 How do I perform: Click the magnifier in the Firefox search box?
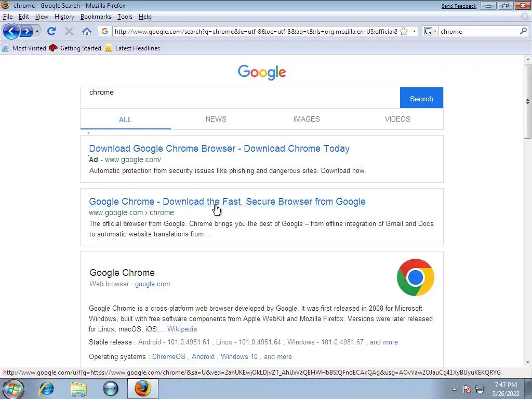pyautogui.click(x=523, y=32)
